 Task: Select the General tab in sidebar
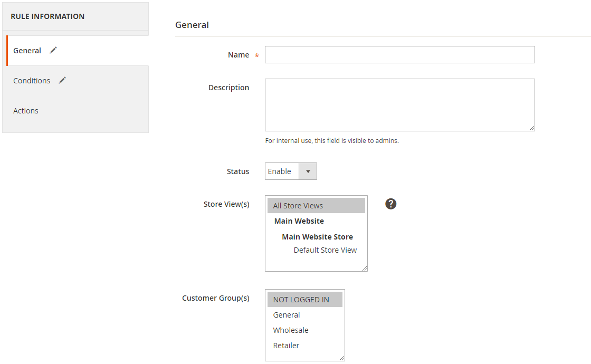pyautogui.click(x=27, y=51)
